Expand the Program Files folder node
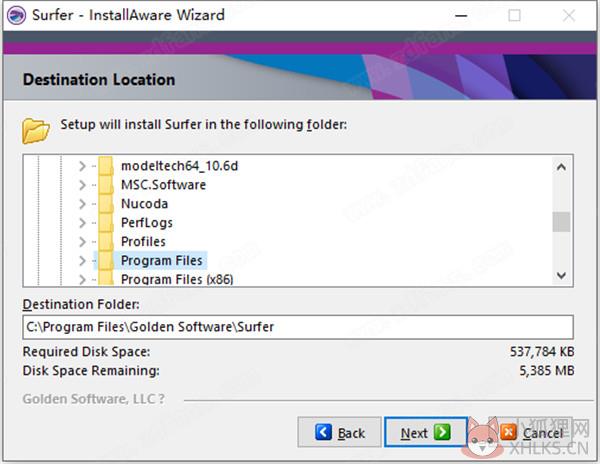This screenshot has height=464, width=600. click(82, 261)
